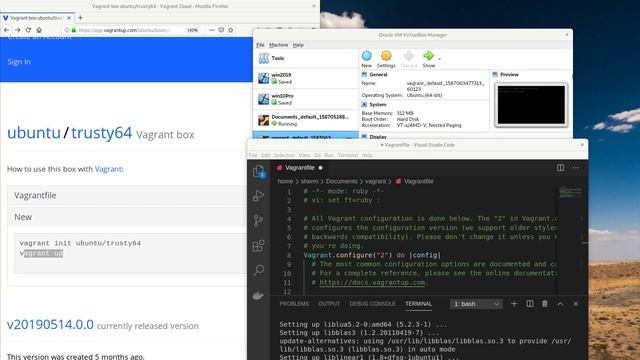Open the trusty64 box link
Screen dimensions: 640x360
[102, 133]
